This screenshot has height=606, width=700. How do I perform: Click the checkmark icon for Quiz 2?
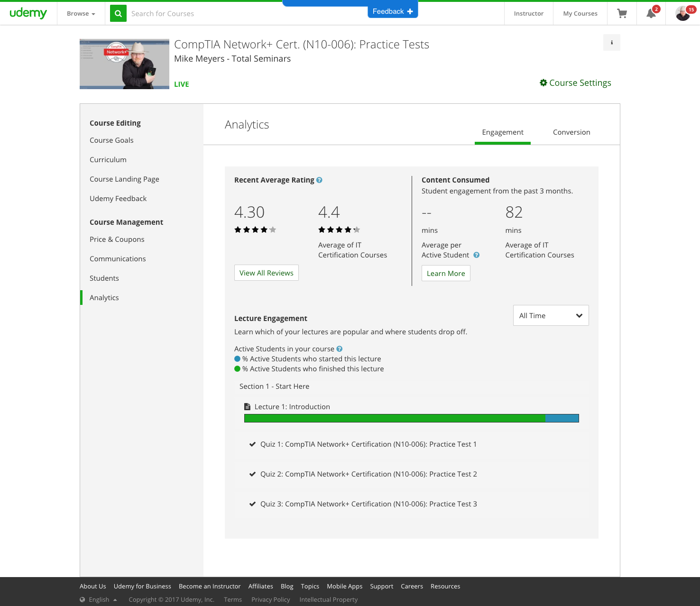point(252,474)
